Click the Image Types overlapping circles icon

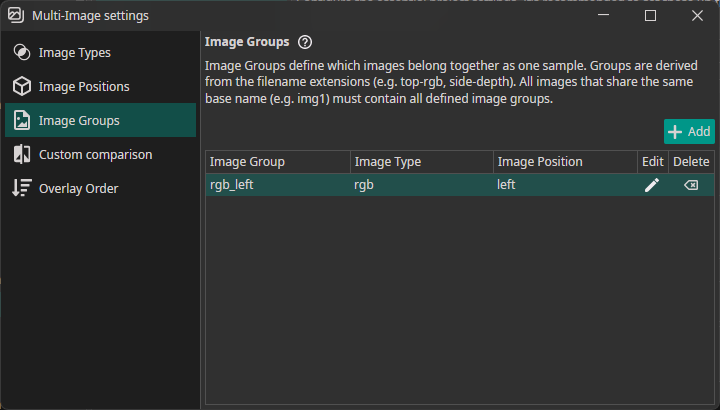(x=22, y=52)
